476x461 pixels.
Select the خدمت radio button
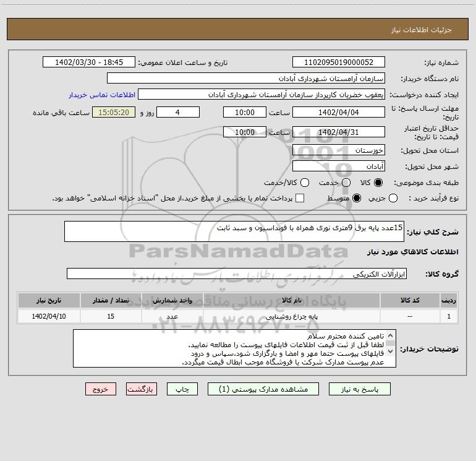346,183
